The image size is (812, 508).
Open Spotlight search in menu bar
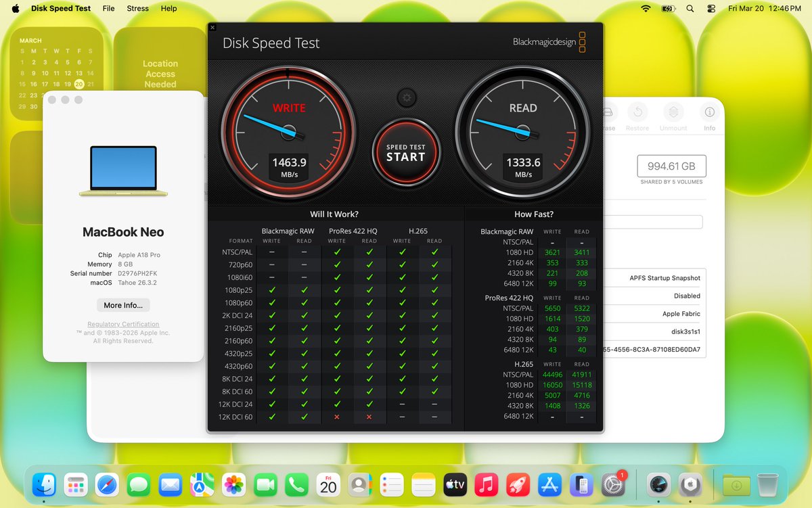point(690,8)
